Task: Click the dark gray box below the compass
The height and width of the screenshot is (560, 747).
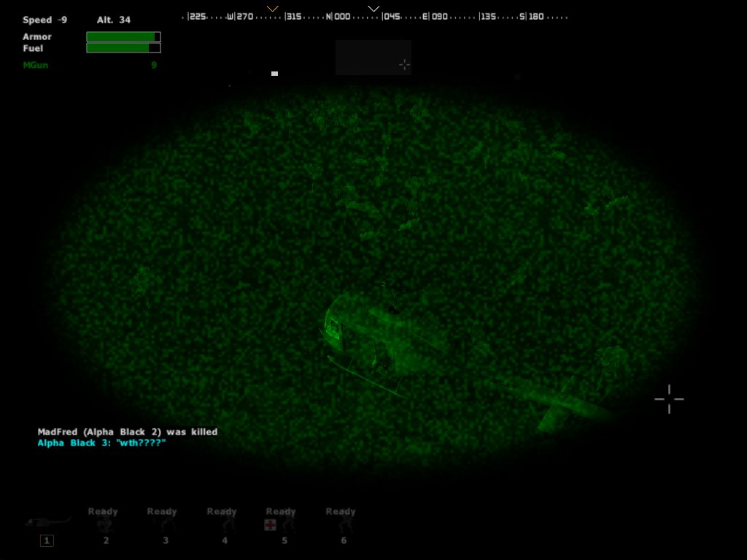Action: (373, 57)
